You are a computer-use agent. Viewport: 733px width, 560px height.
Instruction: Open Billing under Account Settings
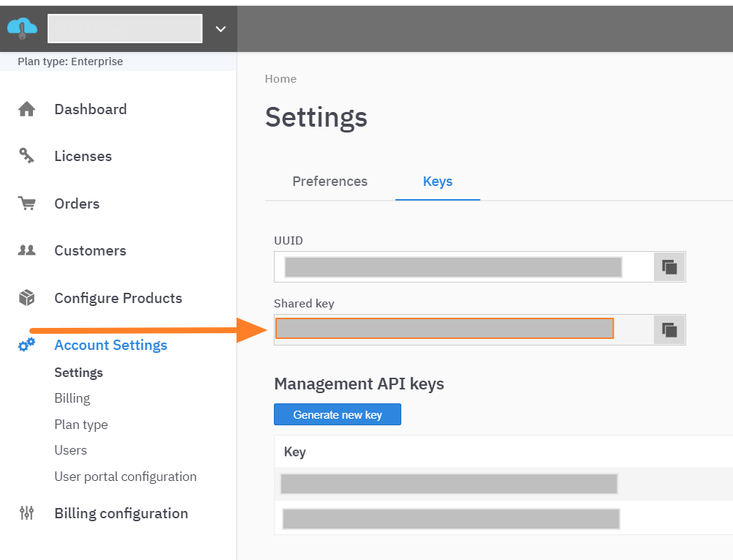pyautogui.click(x=72, y=398)
